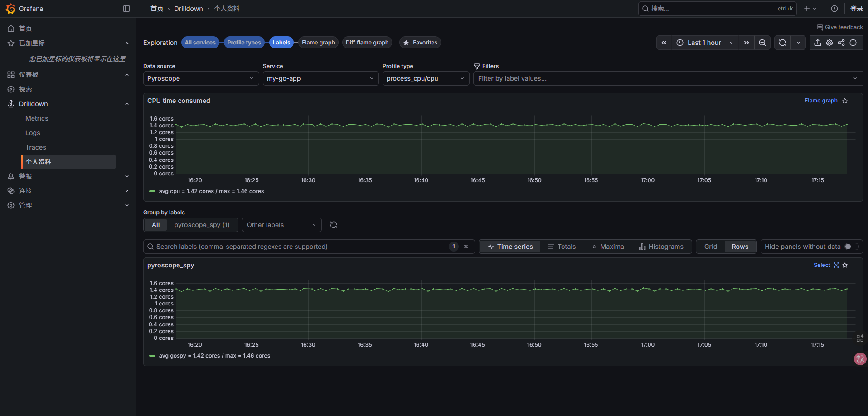Click the zoom out time range icon
Viewport: 868px width, 416px height.
click(x=762, y=43)
